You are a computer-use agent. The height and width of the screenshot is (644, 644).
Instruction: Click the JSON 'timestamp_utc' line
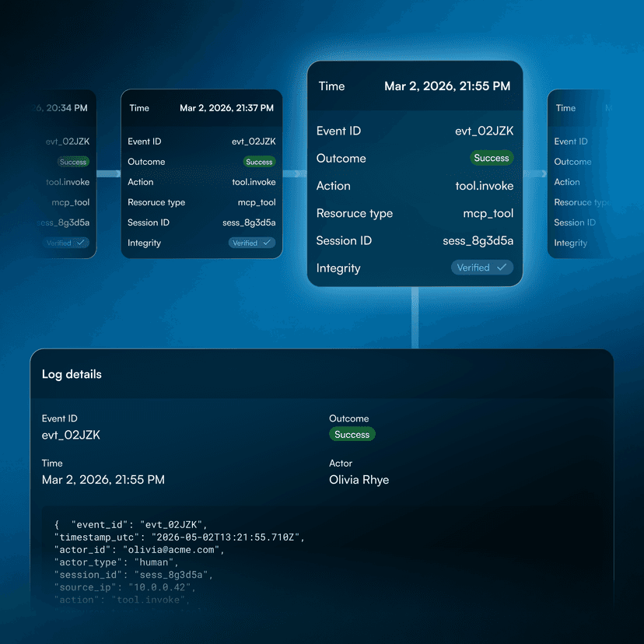pyautogui.click(x=180, y=537)
